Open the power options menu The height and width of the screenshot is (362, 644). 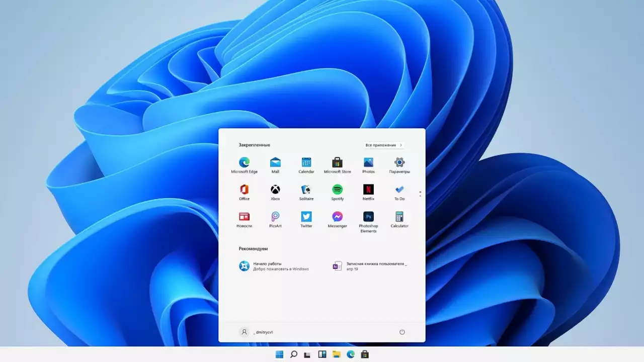402,332
